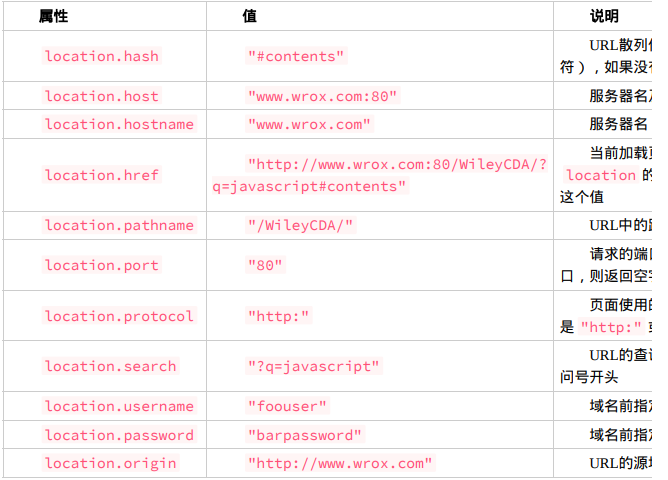Image resolution: width=668 pixels, height=480 pixels.
Task: Click the location.port property code
Action: pos(102,265)
